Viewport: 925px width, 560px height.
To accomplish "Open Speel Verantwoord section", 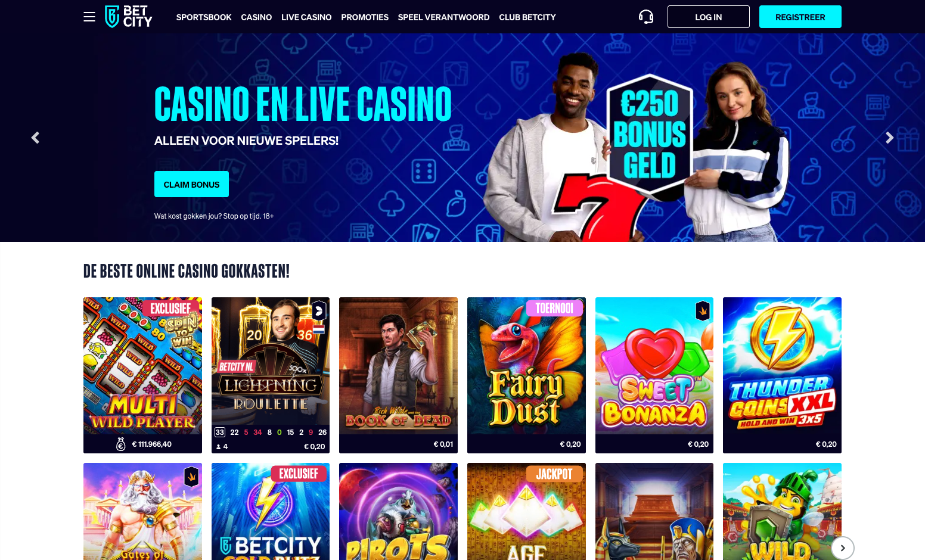I will pos(443,17).
